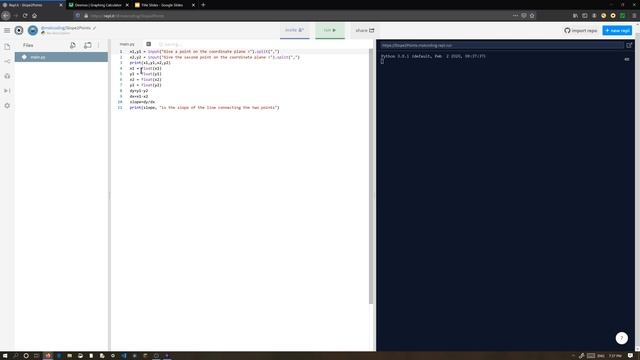Open the Files panel three-dot menu
Image resolution: width=640 pixels, height=360 pixels.
(x=99, y=45)
